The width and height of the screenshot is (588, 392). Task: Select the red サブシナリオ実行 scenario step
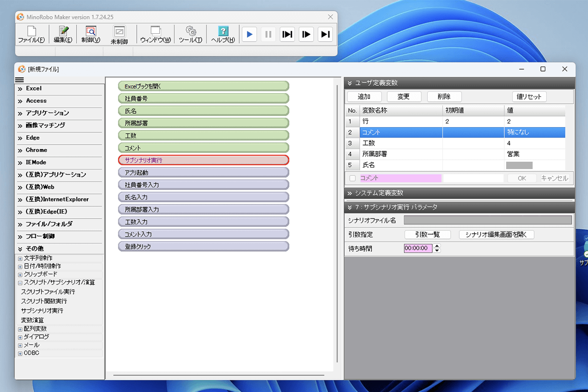(203, 160)
